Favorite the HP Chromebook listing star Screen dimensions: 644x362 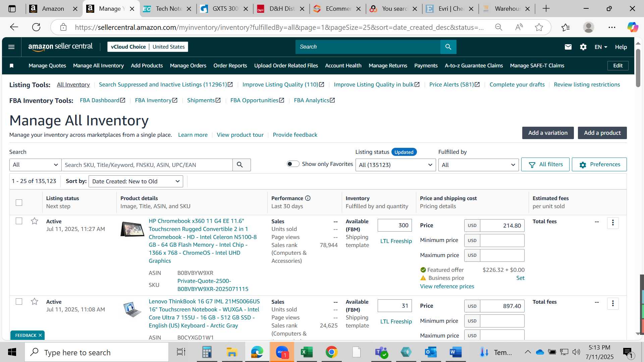coord(35,221)
